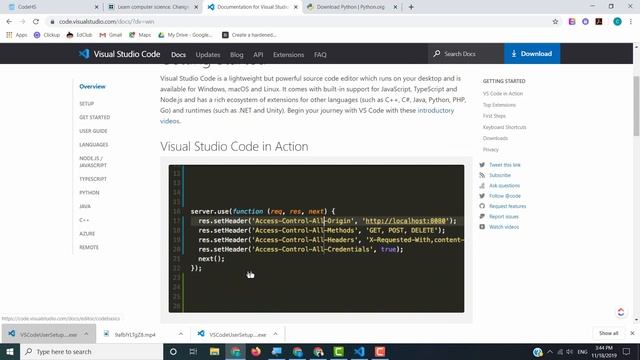Click the Ask questions icon

tap(482, 185)
